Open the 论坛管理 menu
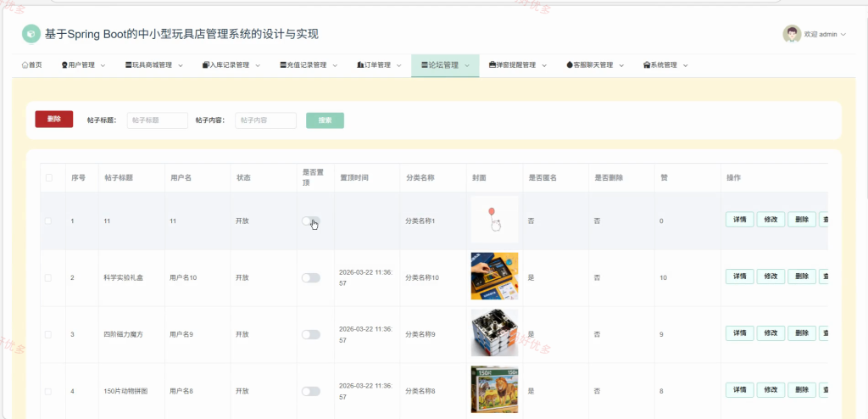Screen dimensions: 868x419 coord(445,65)
